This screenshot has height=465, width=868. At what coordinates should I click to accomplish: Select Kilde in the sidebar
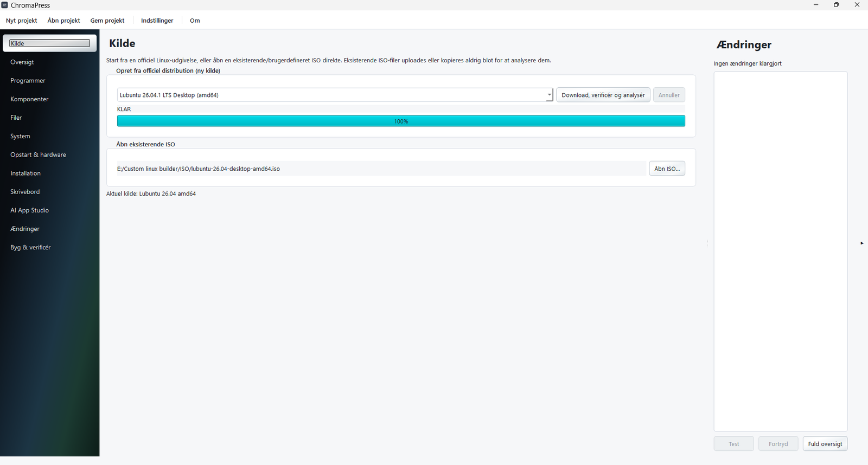point(50,43)
